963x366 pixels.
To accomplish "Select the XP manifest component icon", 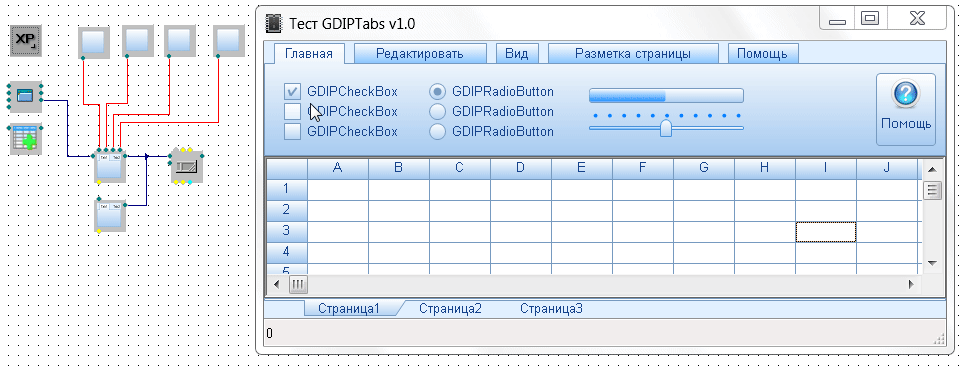I will coord(25,41).
